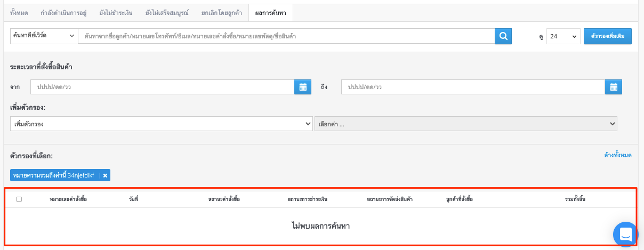The height and width of the screenshot is (250, 644).
Task: Click the ถึง end date input field
Action: (473, 87)
